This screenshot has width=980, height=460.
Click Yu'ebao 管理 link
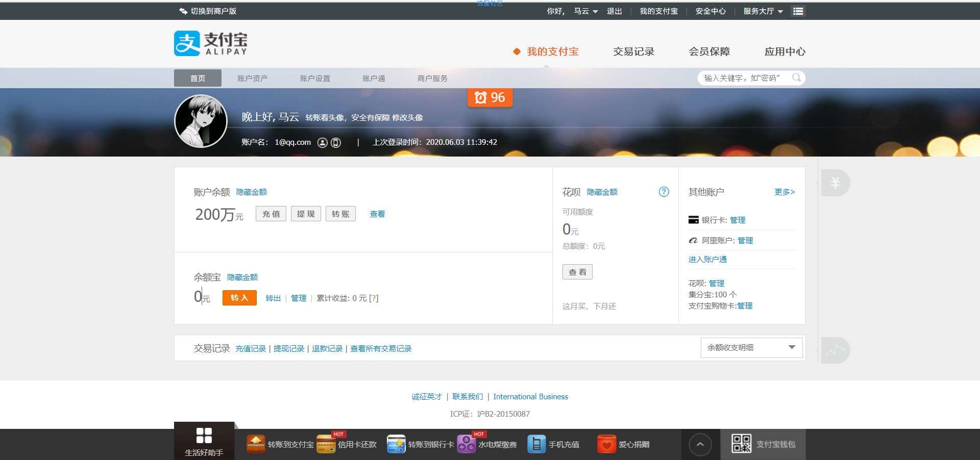pyautogui.click(x=299, y=298)
